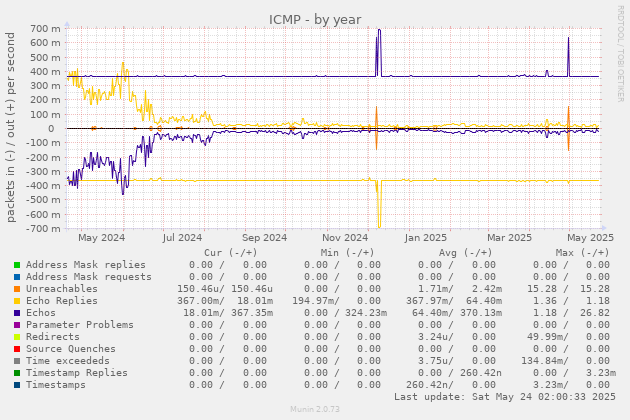Click the Echos minimum value '324.23m'
Image resolution: width=630 pixels, height=420 pixels.
366,313
